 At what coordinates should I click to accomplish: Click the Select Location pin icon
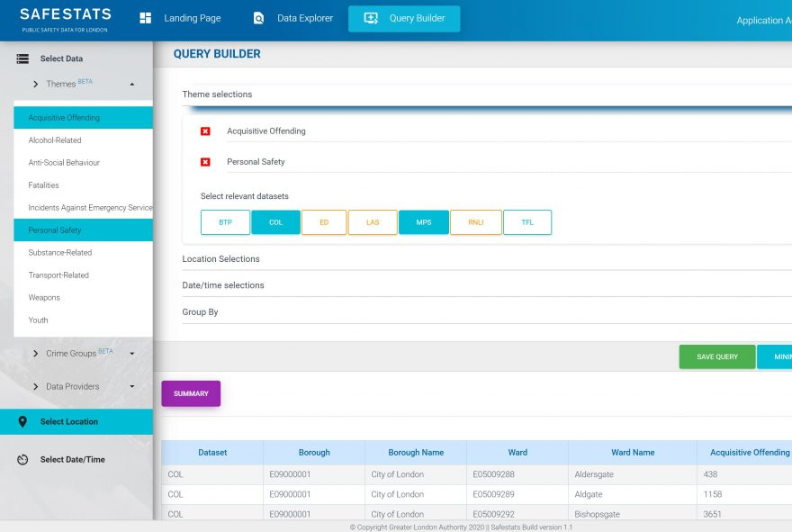[x=22, y=421]
